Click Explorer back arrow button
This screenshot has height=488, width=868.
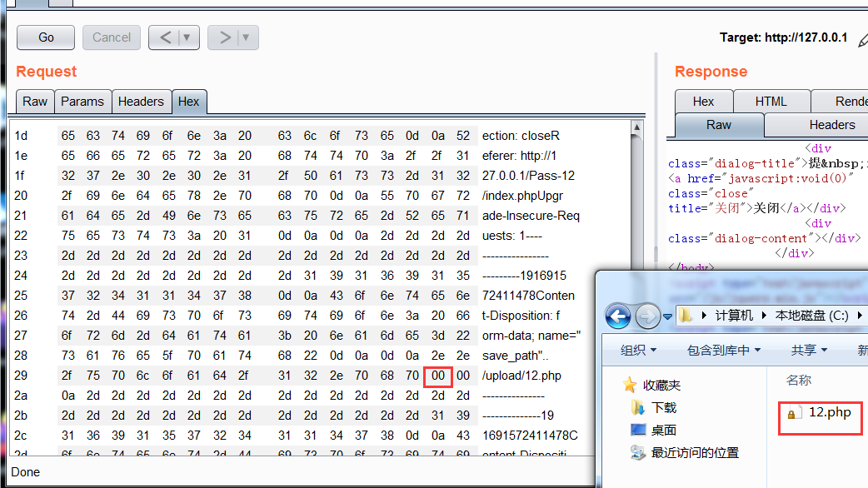pyautogui.click(x=618, y=316)
